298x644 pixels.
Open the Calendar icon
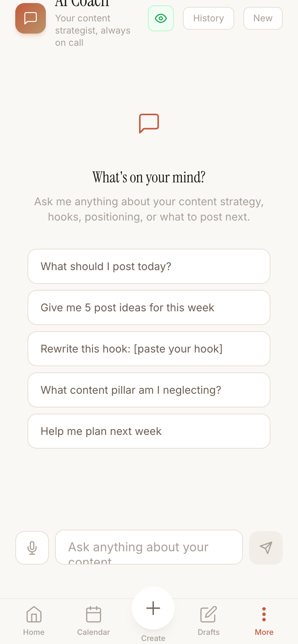(x=93, y=615)
